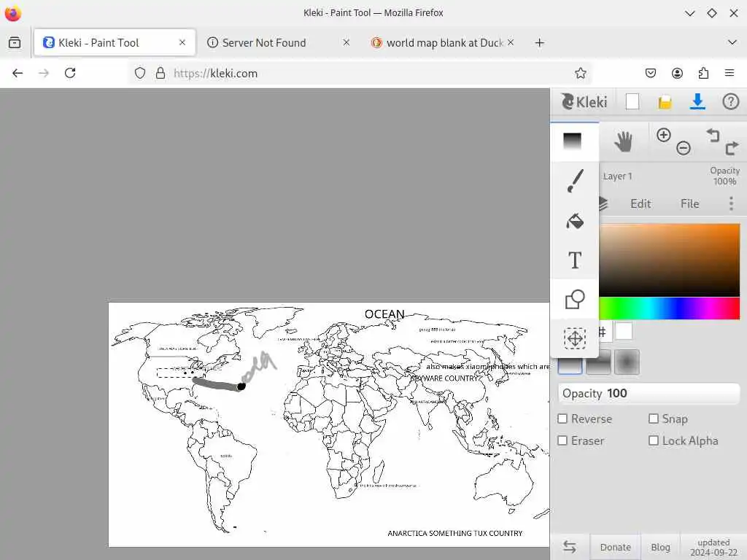The image size is (747, 560).
Task: Close the Kleki - Paint Tool tab
Action: coord(182,42)
